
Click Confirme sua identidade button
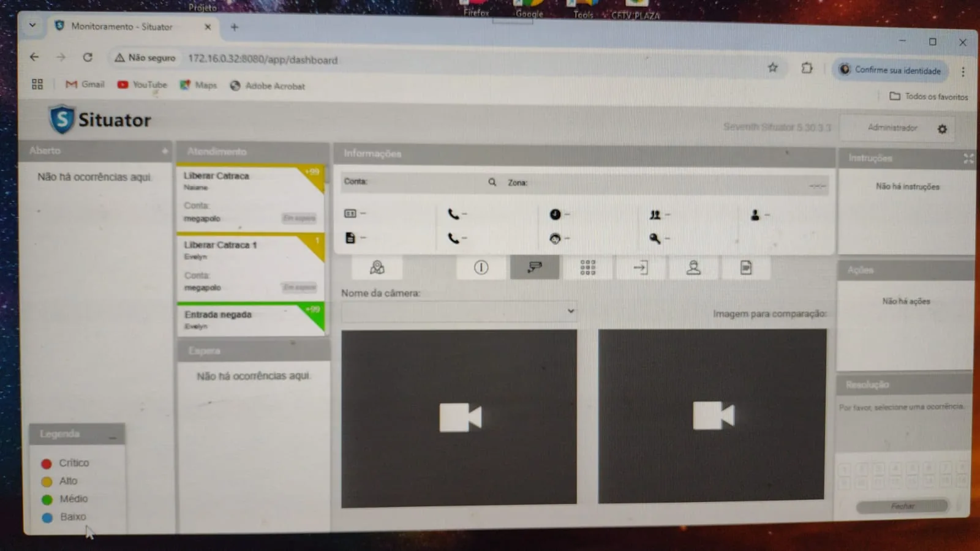[891, 70]
